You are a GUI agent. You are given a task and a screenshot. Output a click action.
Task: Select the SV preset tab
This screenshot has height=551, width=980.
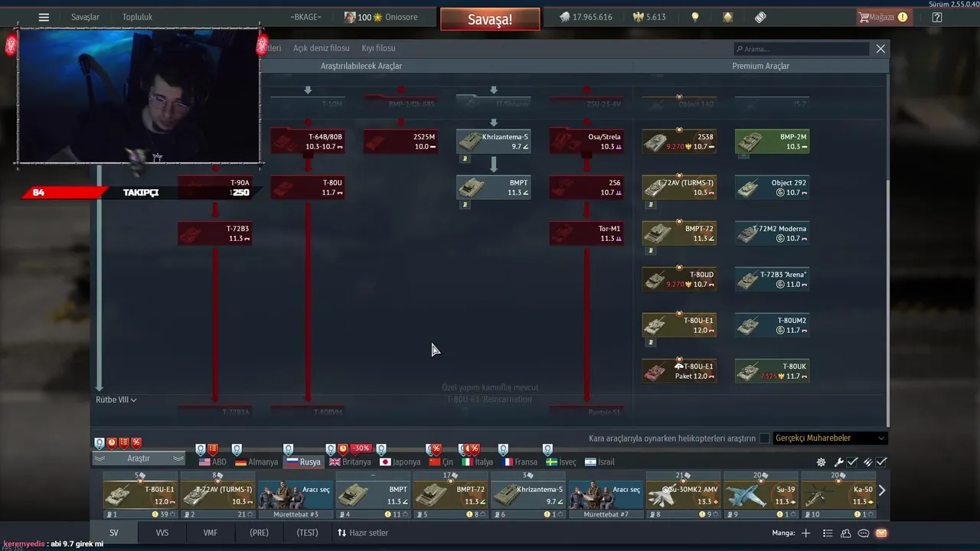click(114, 533)
